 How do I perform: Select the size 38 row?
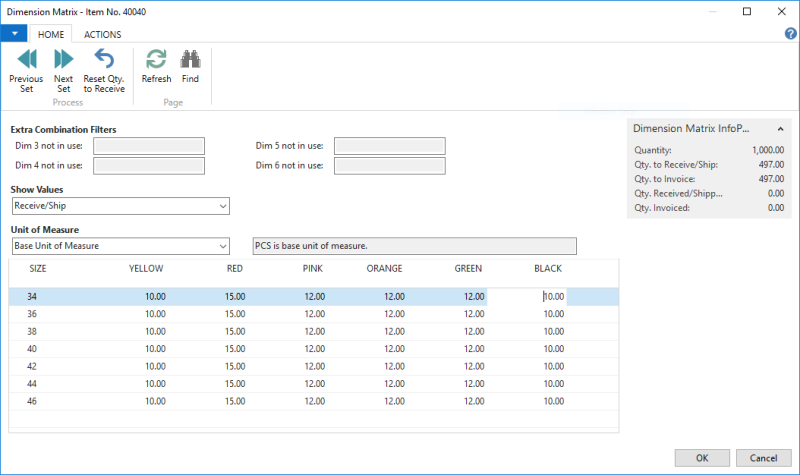pyautogui.click(x=314, y=332)
